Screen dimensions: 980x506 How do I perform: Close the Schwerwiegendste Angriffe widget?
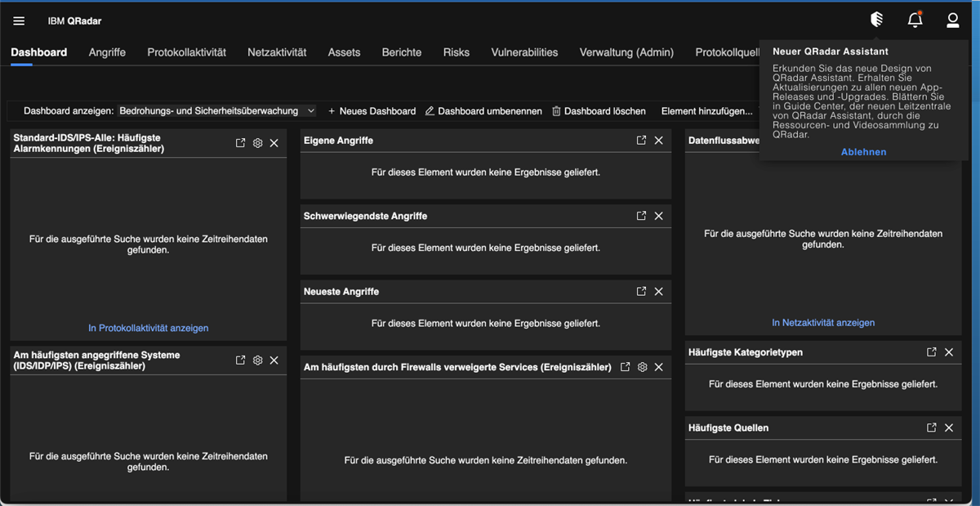point(659,216)
